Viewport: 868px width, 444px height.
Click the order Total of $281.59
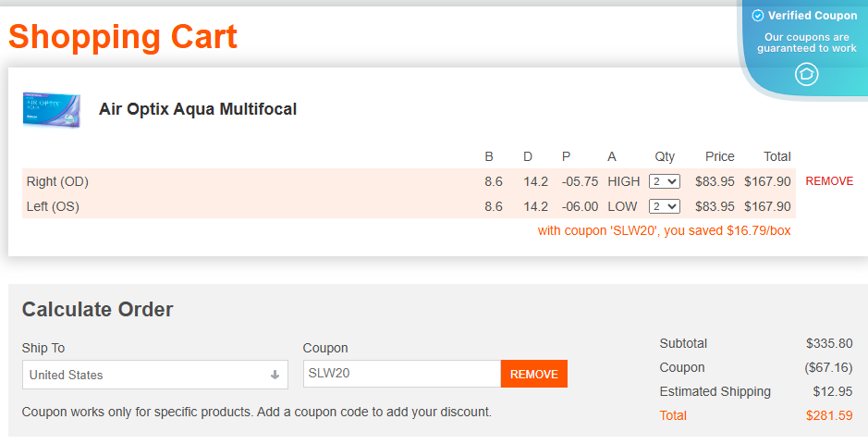click(x=829, y=415)
